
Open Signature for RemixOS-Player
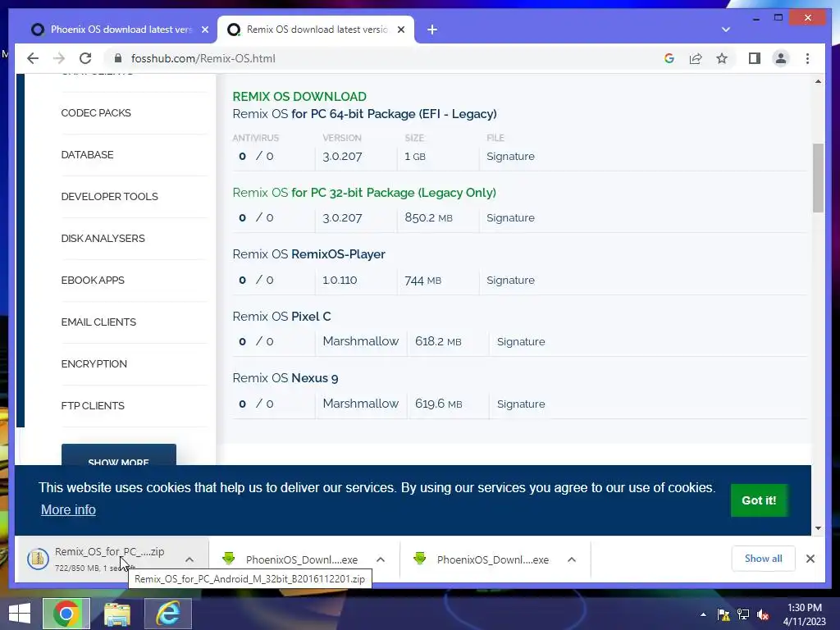point(510,281)
